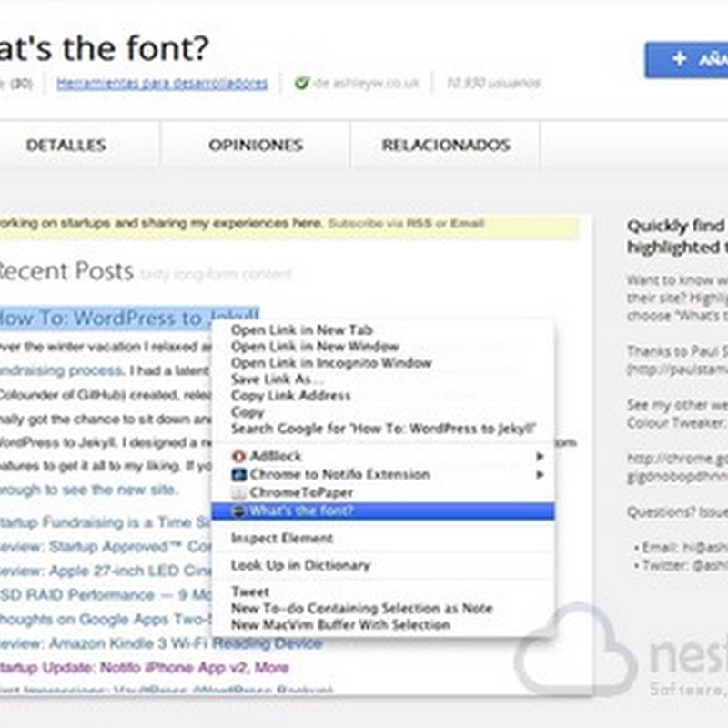Choose Look Up in Dictionary
Screen dimensions: 728x728
tap(382, 565)
